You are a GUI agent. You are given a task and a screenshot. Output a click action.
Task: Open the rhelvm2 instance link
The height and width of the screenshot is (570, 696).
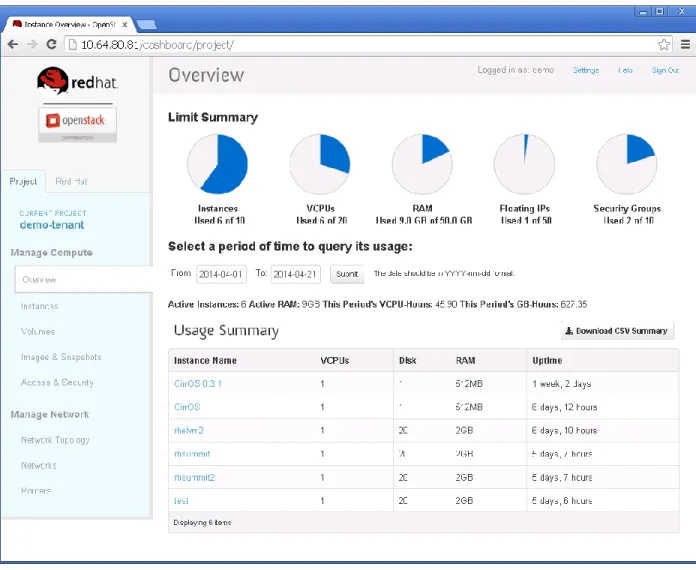pyautogui.click(x=189, y=431)
